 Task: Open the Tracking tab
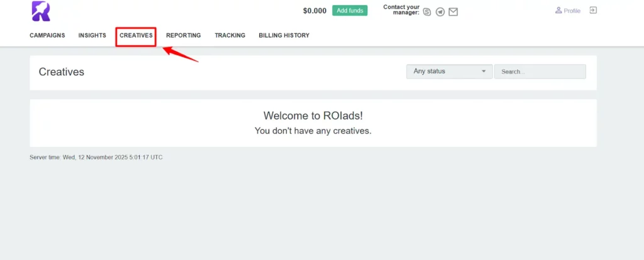click(x=230, y=35)
